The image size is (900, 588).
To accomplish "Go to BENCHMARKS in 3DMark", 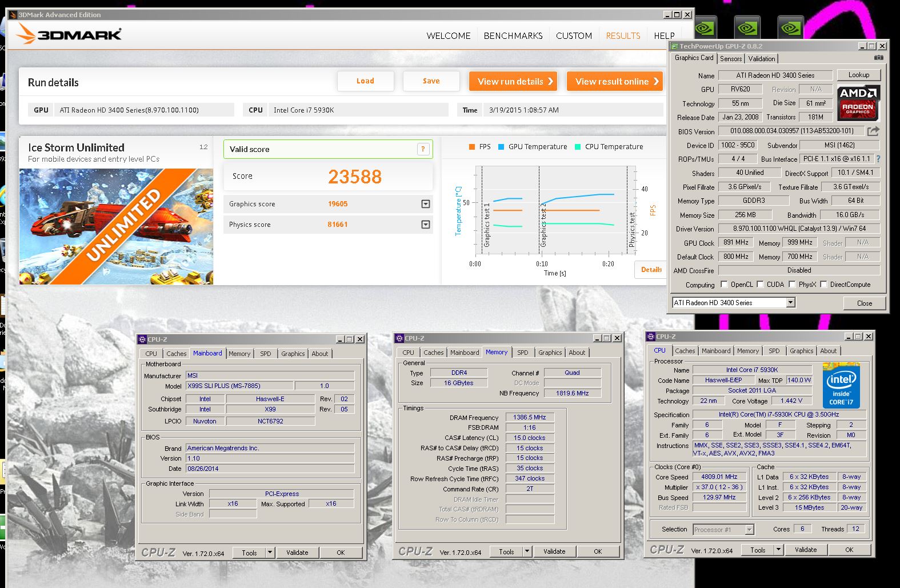I will tap(513, 35).
